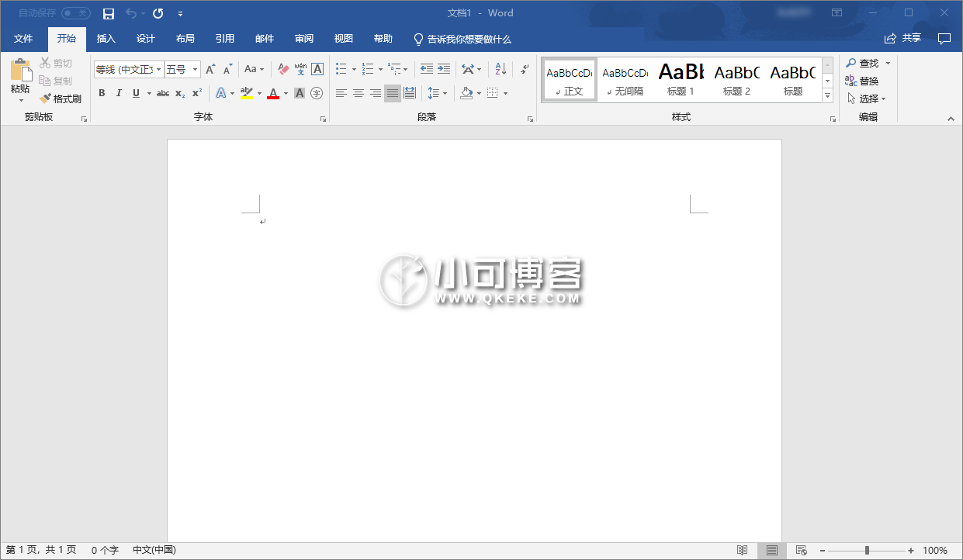This screenshot has height=560, width=963.
Task: Open the Phonetic Guide (wén) tool
Action: click(300, 70)
